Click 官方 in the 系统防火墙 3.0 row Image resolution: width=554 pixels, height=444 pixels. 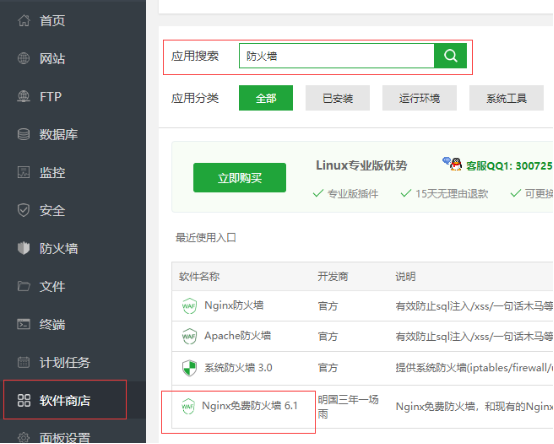(328, 368)
